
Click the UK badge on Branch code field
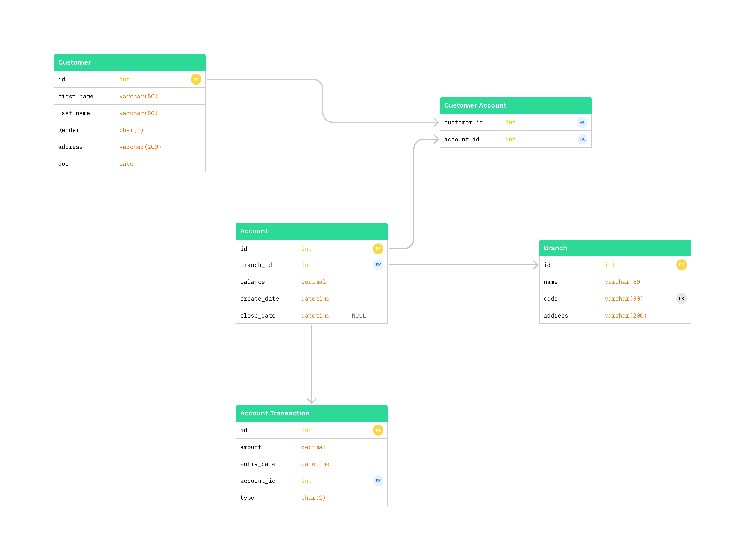point(682,299)
